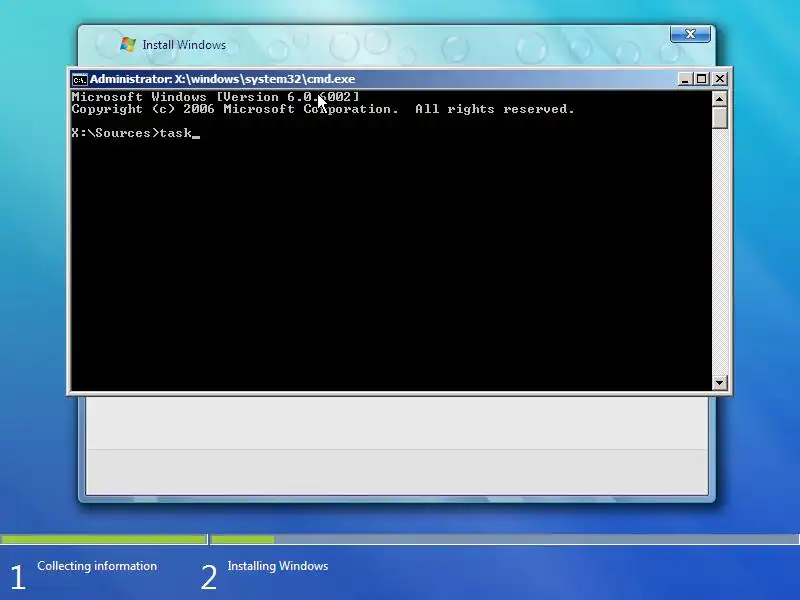The width and height of the screenshot is (800, 600).
Task: Click the command prompt title bar text
Action: pyautogui.click(x=222, y=79)
